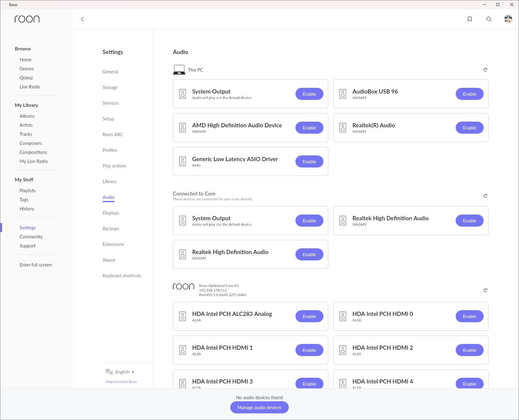The width and height of the screenshot is (519, 420).
Task: Open the Roon ARC settings tab
Action: (113, 134)
